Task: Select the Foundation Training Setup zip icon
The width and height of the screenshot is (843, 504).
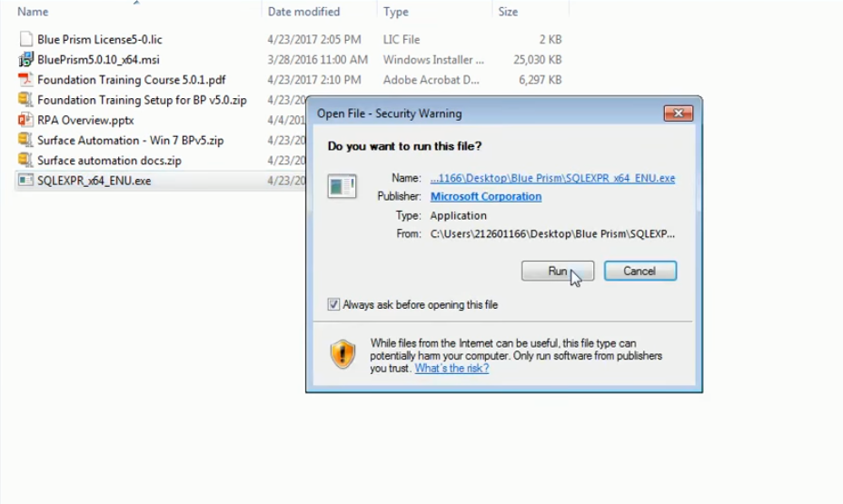Action: pyautogui.click(x=25, y=99)
